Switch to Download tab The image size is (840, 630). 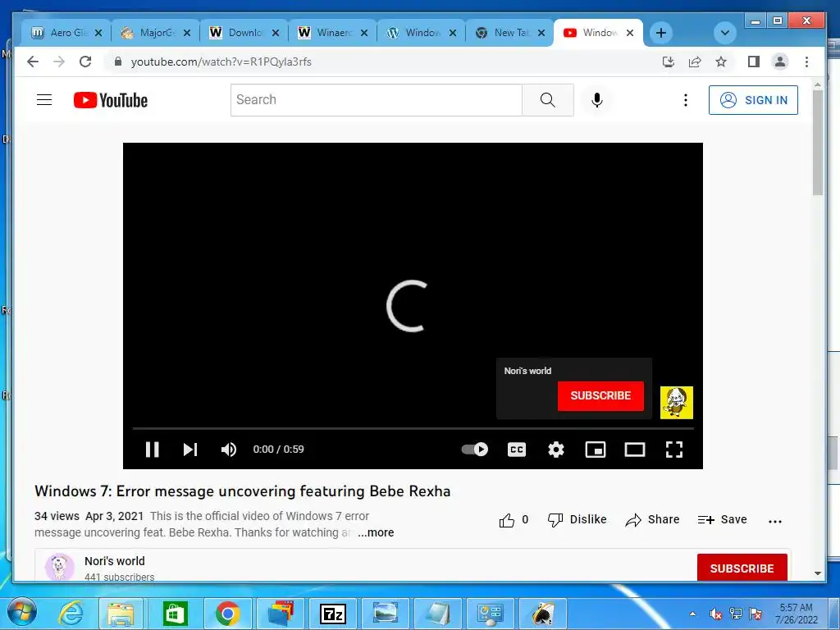pos(244,33)
